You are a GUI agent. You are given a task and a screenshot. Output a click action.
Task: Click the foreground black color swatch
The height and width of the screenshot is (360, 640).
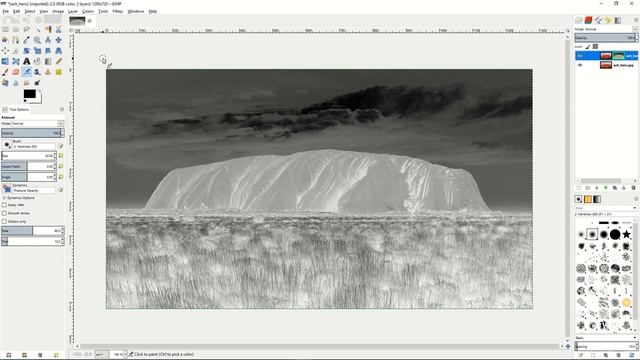(x=29, y=94)
